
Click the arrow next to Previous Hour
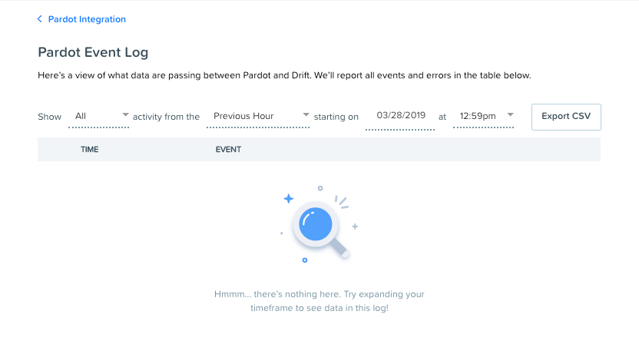click(306, 115)
